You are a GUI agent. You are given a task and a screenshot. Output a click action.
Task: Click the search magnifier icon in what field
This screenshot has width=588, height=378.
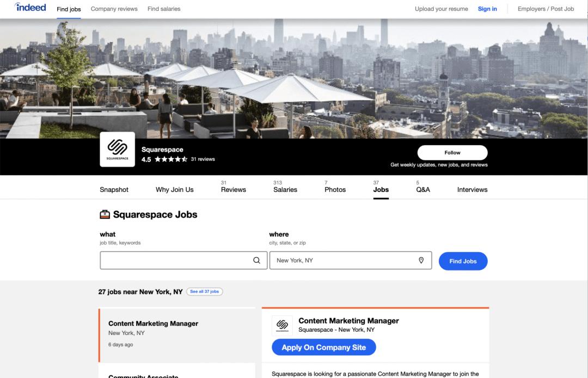tap(256, 261)
